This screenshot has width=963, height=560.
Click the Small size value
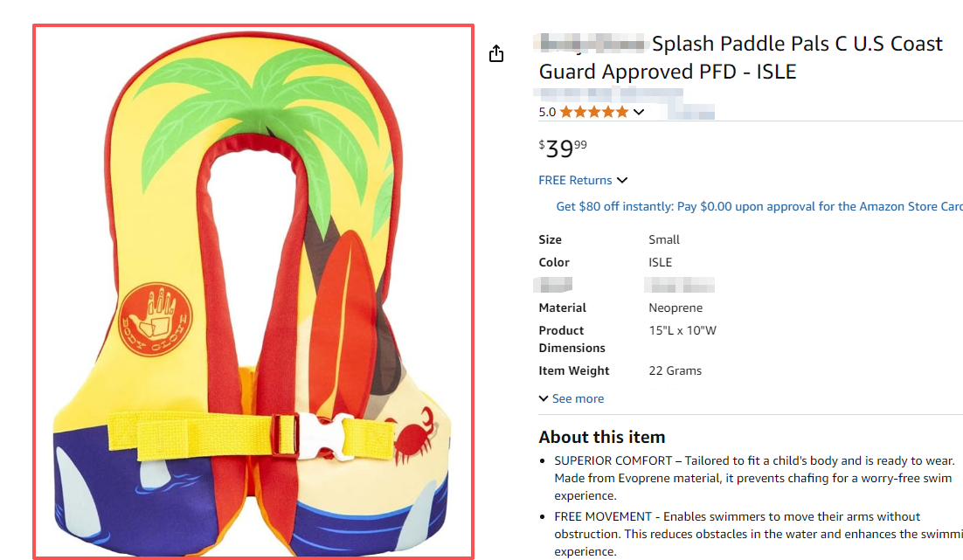664,239
